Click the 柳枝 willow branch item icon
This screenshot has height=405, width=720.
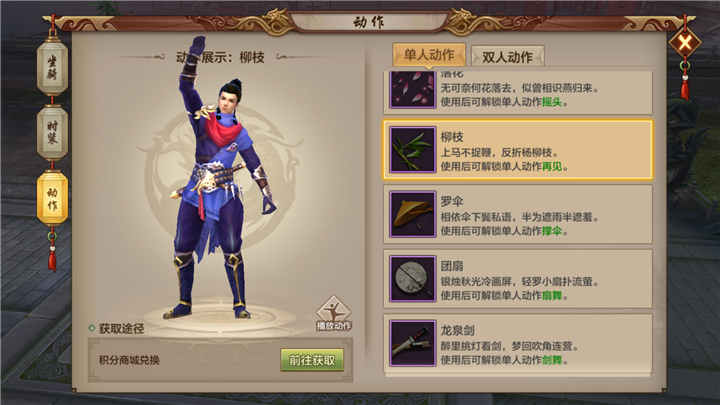pyautogui.click(x=412, y=150)
